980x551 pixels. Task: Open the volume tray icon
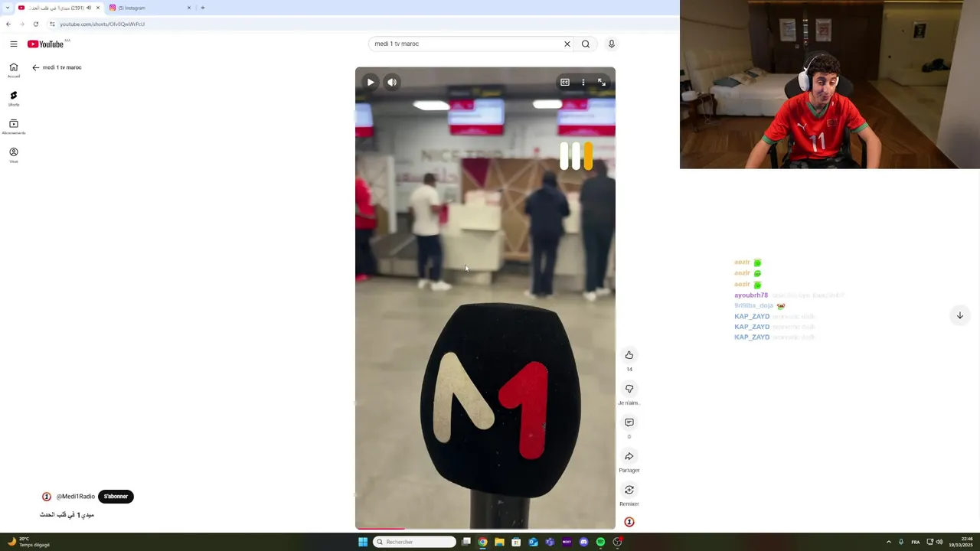point(939,542)
